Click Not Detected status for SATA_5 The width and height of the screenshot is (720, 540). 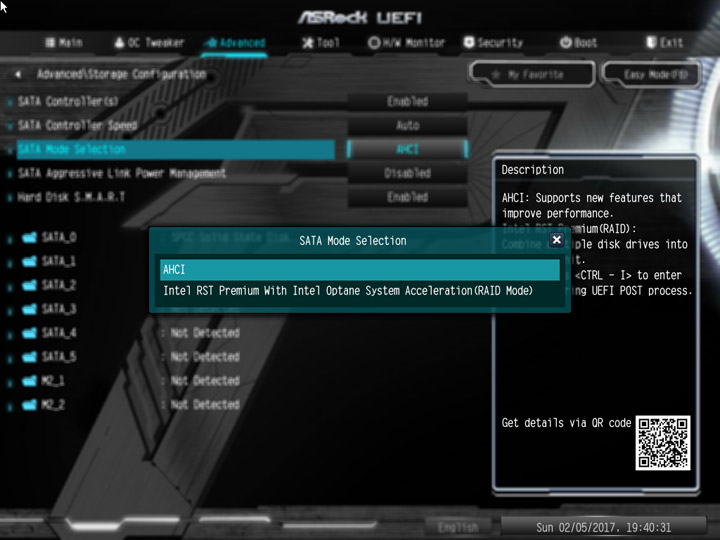click(x=205, y=357)
